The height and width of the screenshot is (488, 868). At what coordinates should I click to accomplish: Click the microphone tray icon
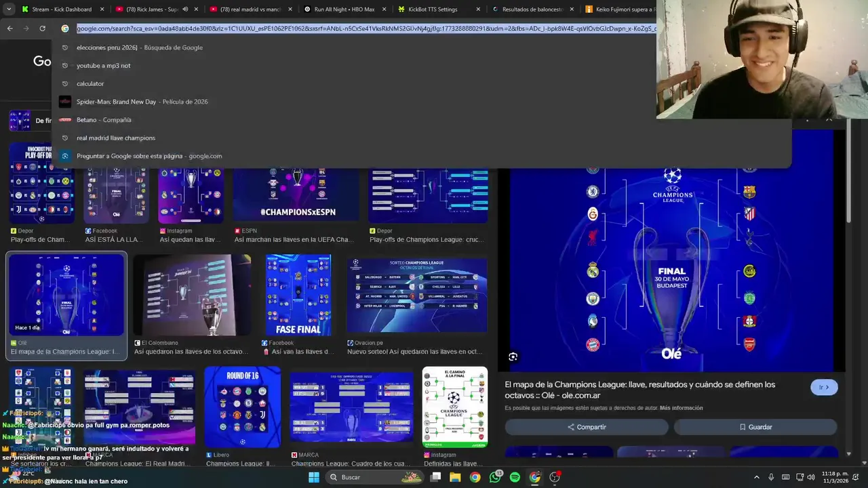point(771,477)
